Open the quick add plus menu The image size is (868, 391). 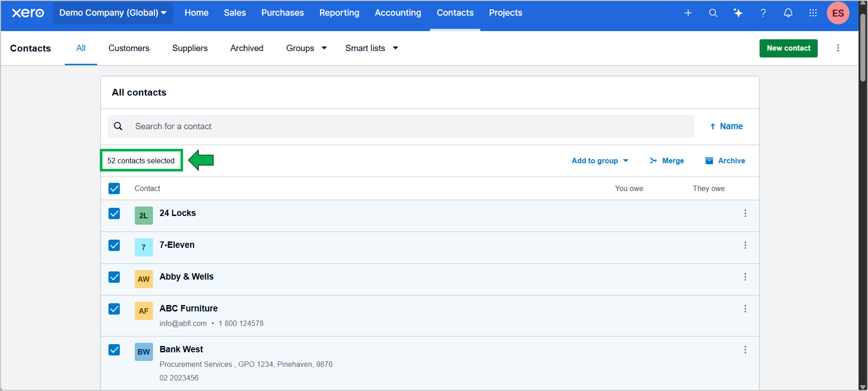[688, 13]
